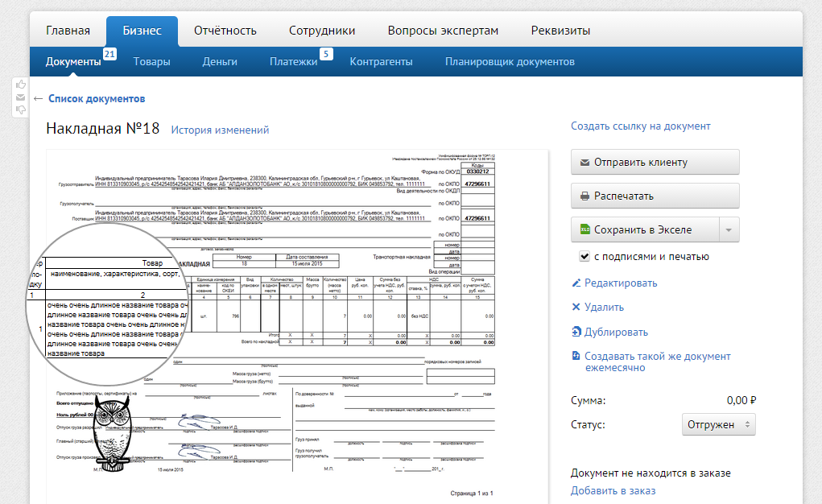Click the Excel file icon
This screenshot has height=504, width=822.
(x=584, y=229)
